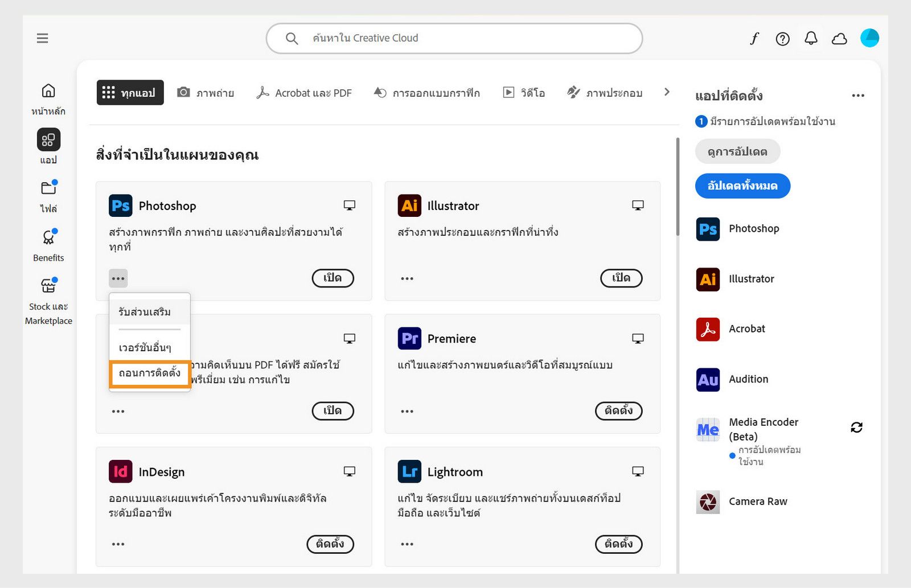Click the Illustrator Ai icon on its card
Screen dimensions: 911x588
(x=409, y=205)
